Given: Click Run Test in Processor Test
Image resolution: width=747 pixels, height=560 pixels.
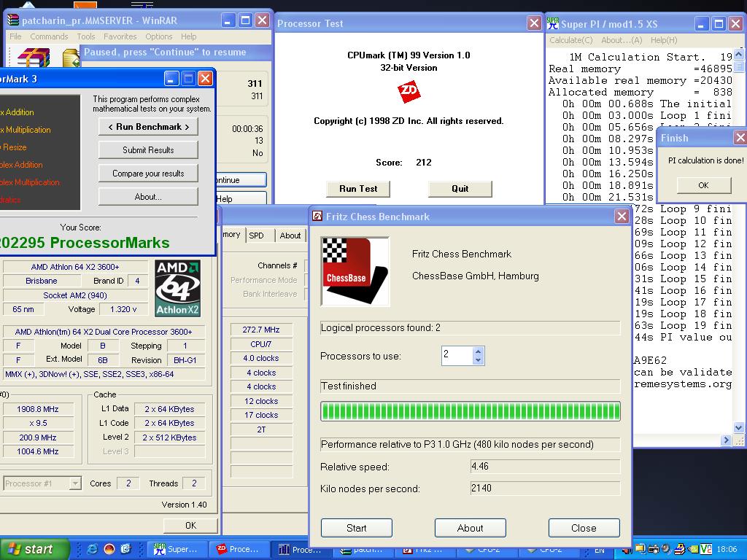Looking at the screenshot, I should point(358,189).
